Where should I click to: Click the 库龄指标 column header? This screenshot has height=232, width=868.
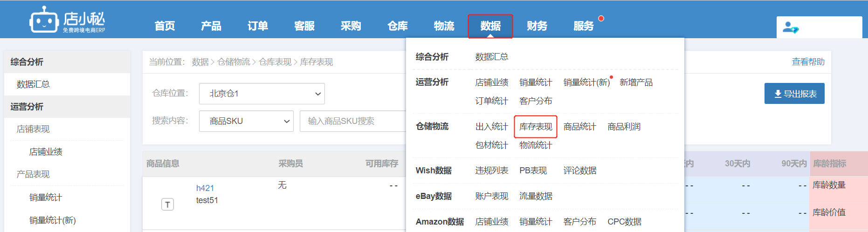click(830, 164)
